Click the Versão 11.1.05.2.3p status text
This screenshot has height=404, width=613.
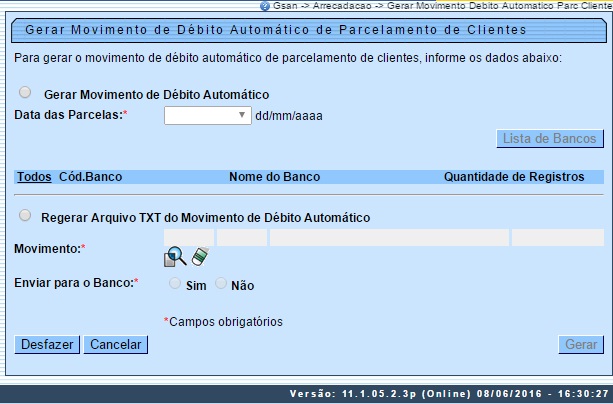(x=449, y=394)
